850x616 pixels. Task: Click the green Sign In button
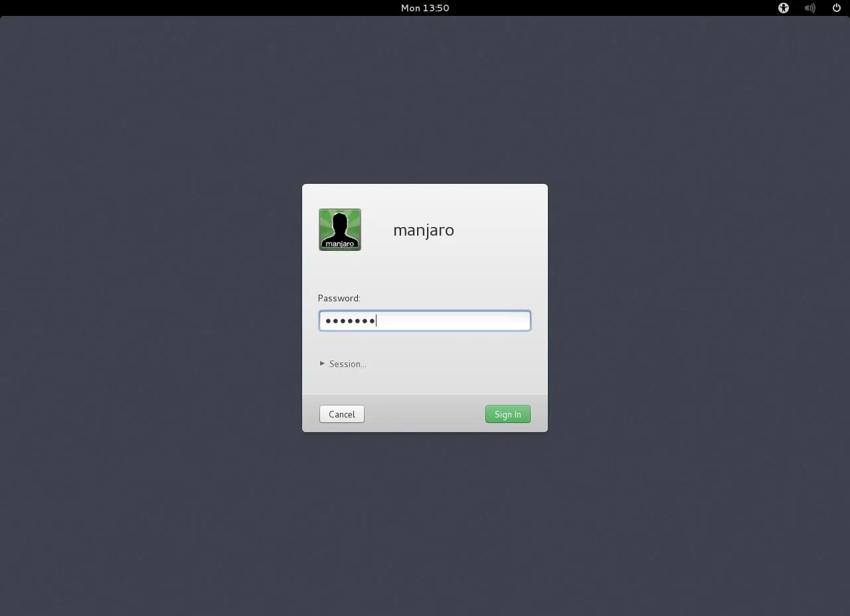[508, 414]
